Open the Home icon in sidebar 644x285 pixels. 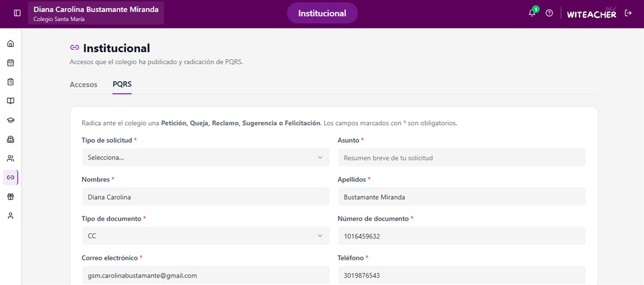[10, 43]
